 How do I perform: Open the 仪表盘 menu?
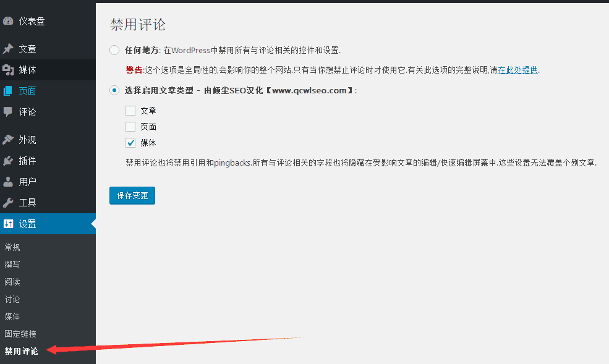[48, 21]
